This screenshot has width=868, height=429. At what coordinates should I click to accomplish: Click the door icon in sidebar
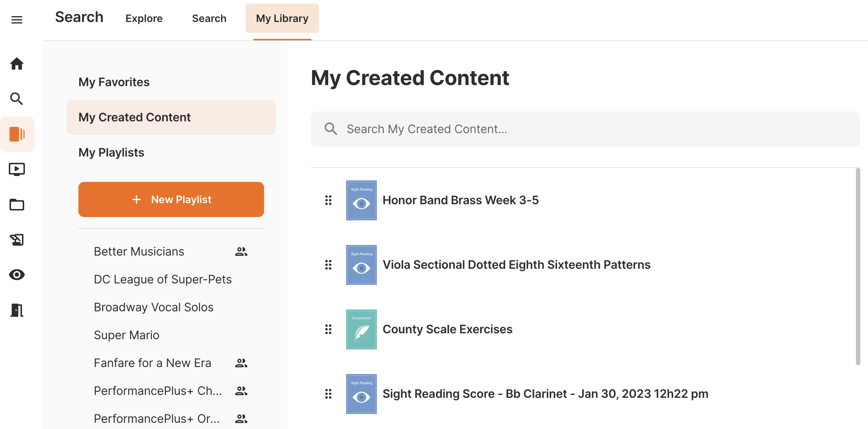click(17, 310)
